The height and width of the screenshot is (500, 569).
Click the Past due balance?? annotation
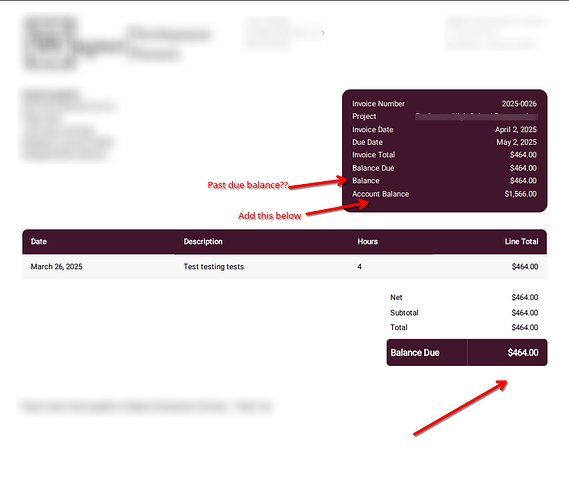click(x=248, y=185)
